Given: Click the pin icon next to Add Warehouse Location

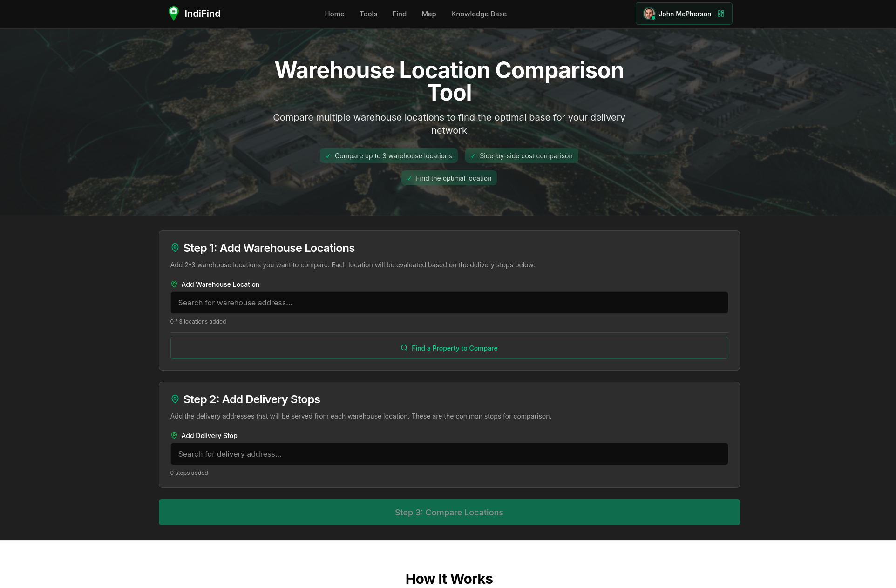Looking at the screenshot, I should pyautogui.click(x=174, y=284).
